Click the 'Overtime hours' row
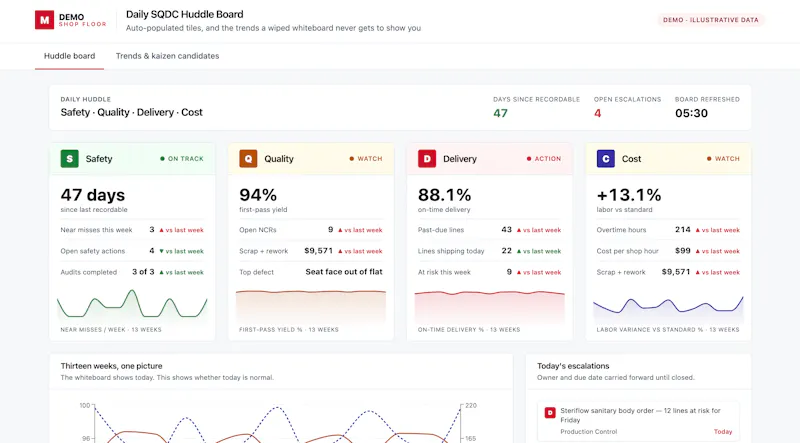This screenshot has height=443, width=800. click(668, 230)
